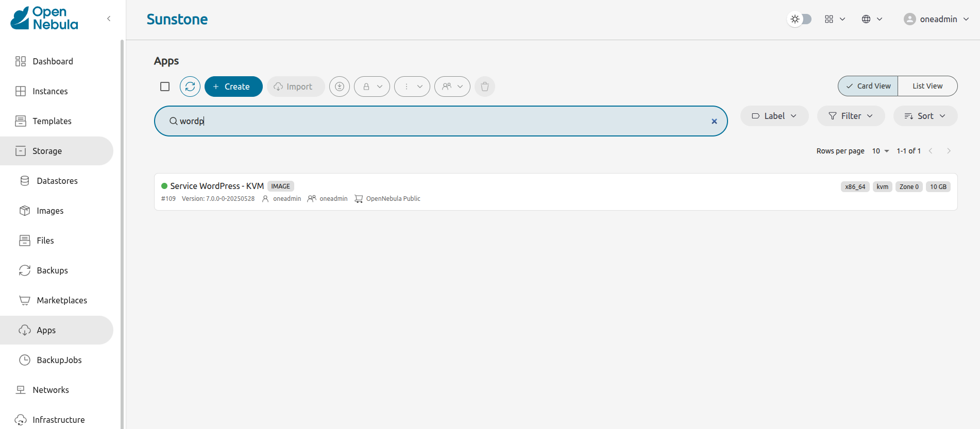980x429 pixels.
Task: Click the 10 GB tag
Action: [x=938, y=187]
